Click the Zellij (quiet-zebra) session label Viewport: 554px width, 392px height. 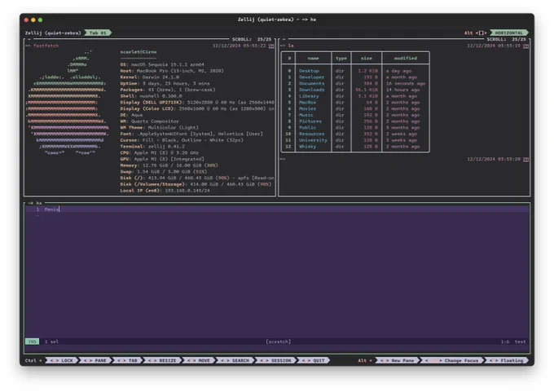pyautogui.click(x=53, y=33)
